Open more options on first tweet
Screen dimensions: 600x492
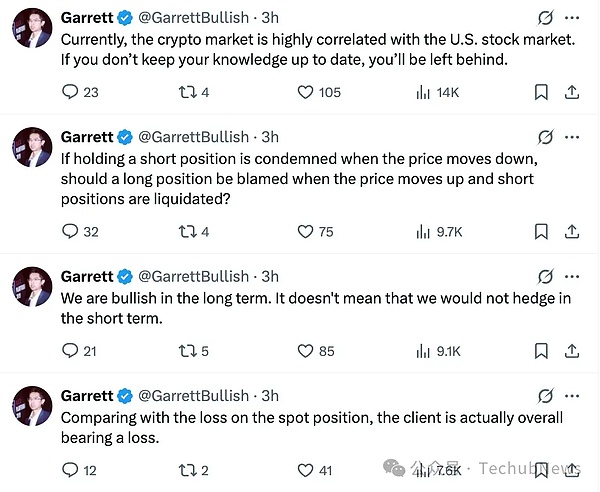click(572, 17)
